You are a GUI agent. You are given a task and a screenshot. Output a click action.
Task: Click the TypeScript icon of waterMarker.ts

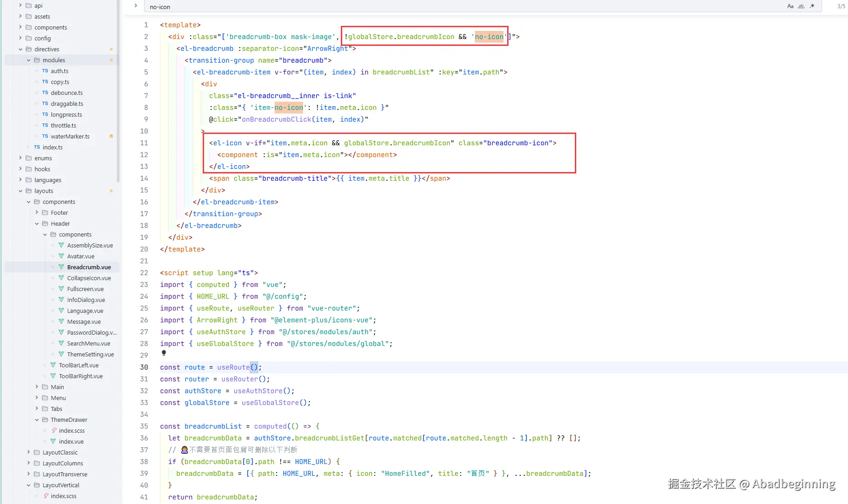click(x=45, y=136)
